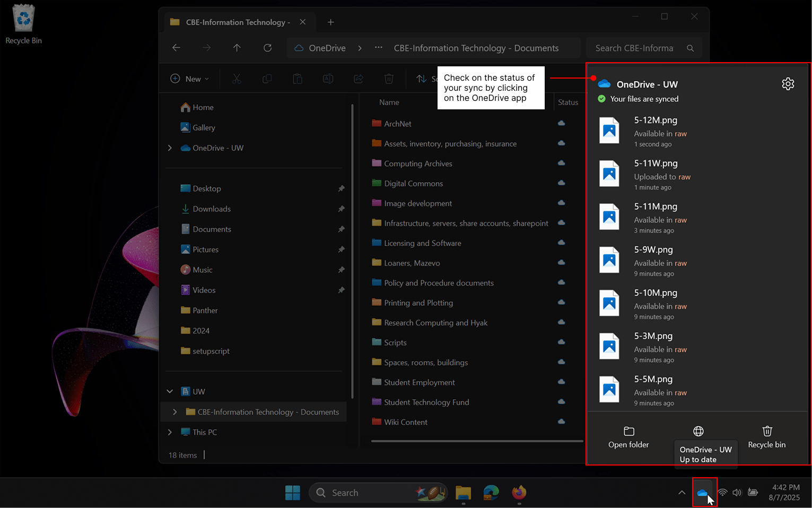Screen dimensions: 812x508
Task: Show hidden system tray icons
Action: coord(682,493)
